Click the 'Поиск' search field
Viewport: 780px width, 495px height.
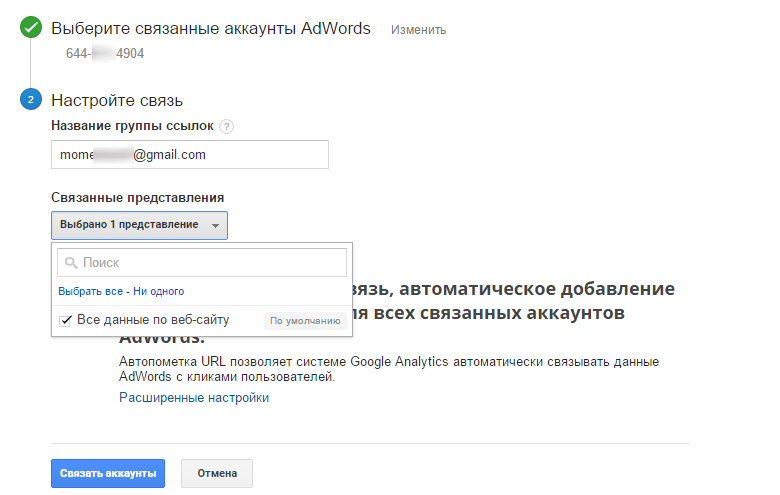[x=202, y=263]
